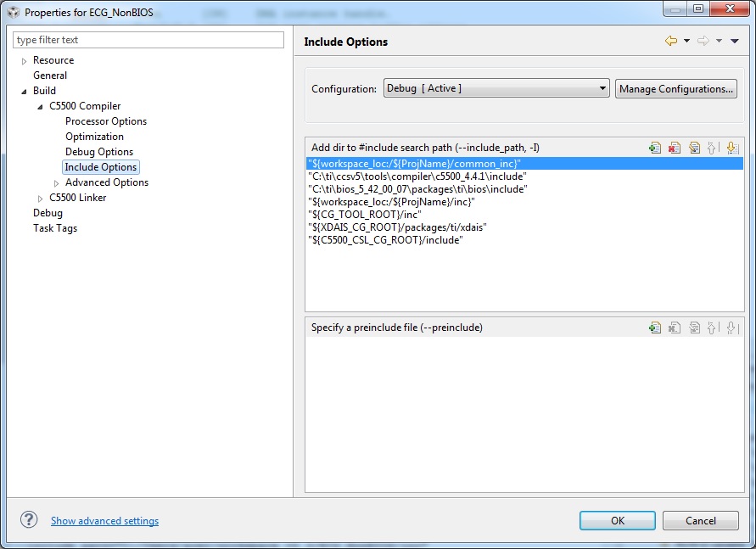Go back with the yellow arrow

[x=670, y=41]
